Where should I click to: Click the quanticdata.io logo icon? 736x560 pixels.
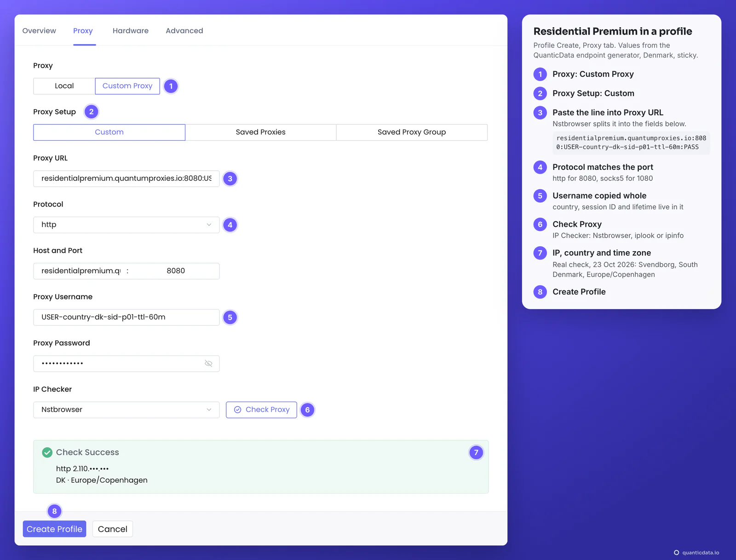[676, 553]
